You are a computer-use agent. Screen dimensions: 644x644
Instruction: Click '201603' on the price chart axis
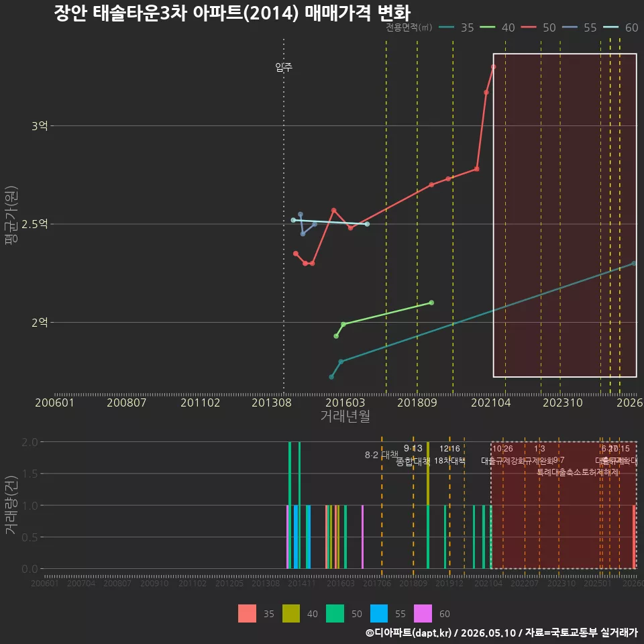(345, 402)
